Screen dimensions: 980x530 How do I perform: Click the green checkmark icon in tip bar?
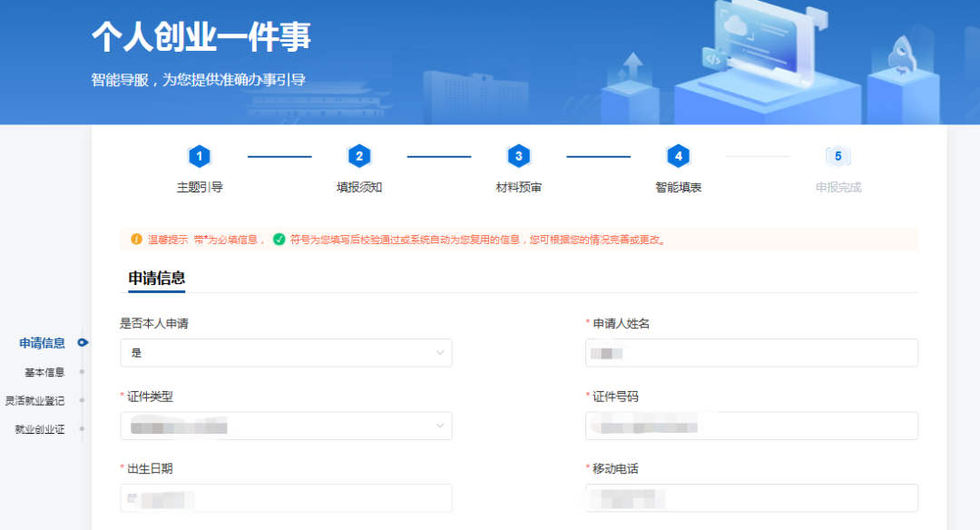click(x=279, y=240)
